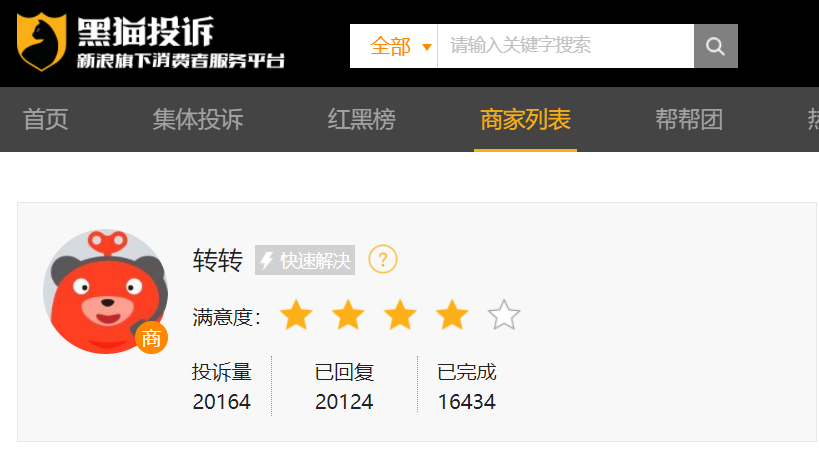Image resolution: width=819 pixels, height=460 pixels.
Task: Click the 黑猫投诉 shield cat logo
Action: [x=42, y=42]
